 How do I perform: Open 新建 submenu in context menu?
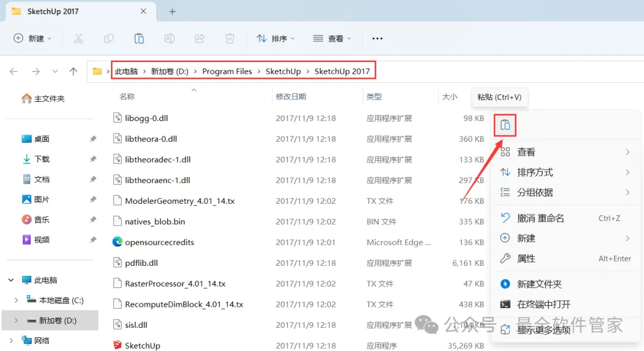click(x=565, y=238)
